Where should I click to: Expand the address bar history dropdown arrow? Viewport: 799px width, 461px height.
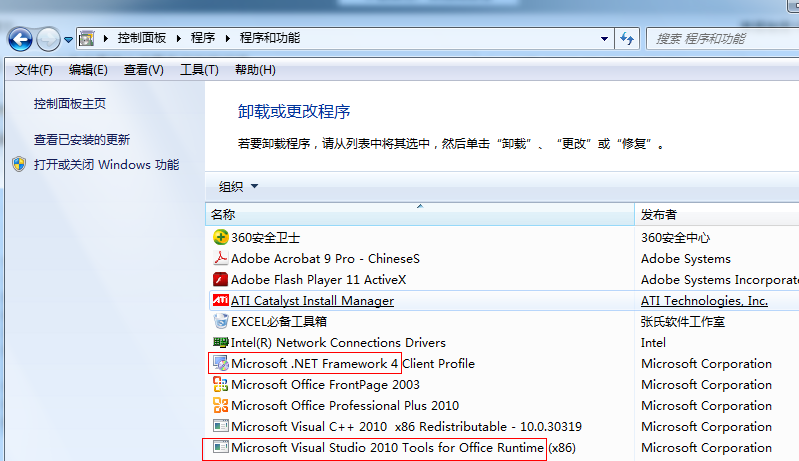point(604,39)
